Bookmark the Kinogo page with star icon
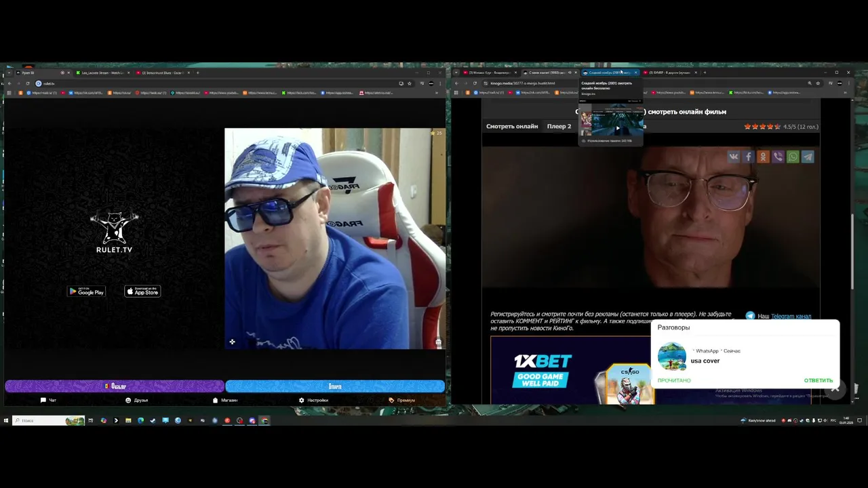 [818, 83]
